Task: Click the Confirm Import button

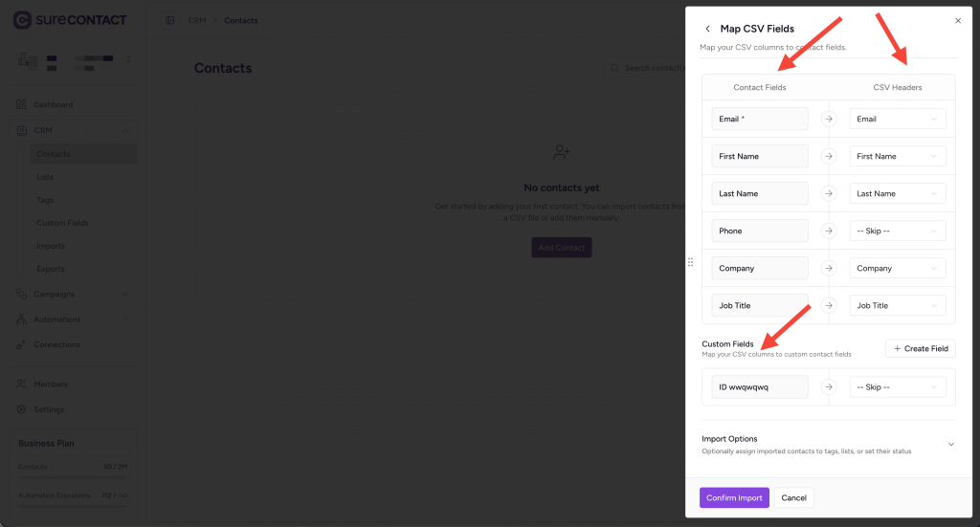Action: pyautogui.click(x=734, y=498)
